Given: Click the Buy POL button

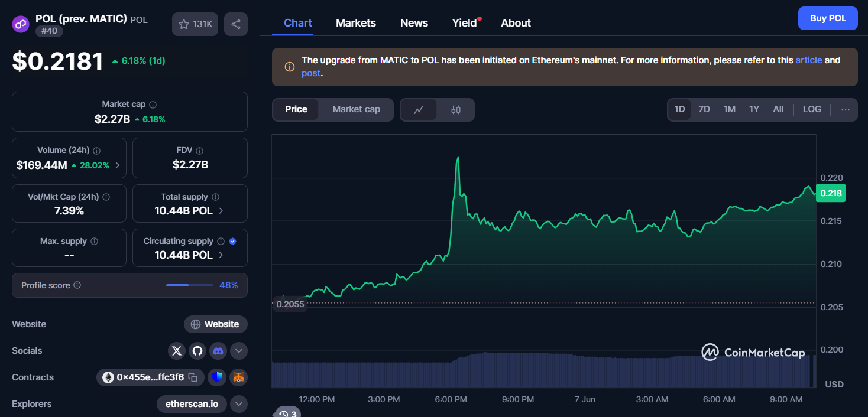Looking at the screenshot, I should (x=827, y=18).
